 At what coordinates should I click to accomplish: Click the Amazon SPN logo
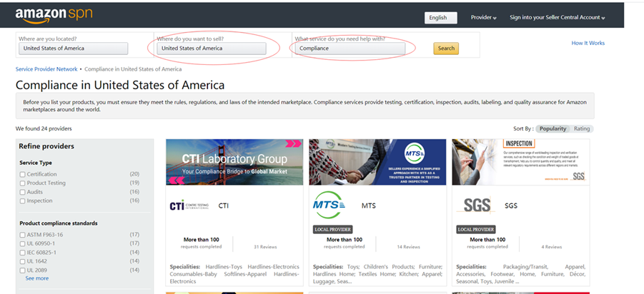54,16
